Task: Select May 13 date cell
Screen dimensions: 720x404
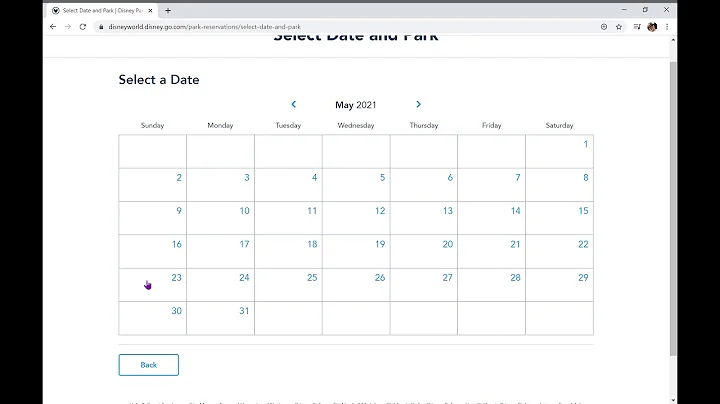Action: [424, 218]
